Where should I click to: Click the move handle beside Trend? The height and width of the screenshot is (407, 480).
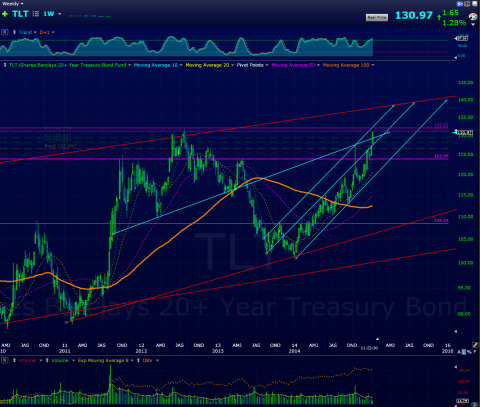pyautogui.click(x=14, y=32)
